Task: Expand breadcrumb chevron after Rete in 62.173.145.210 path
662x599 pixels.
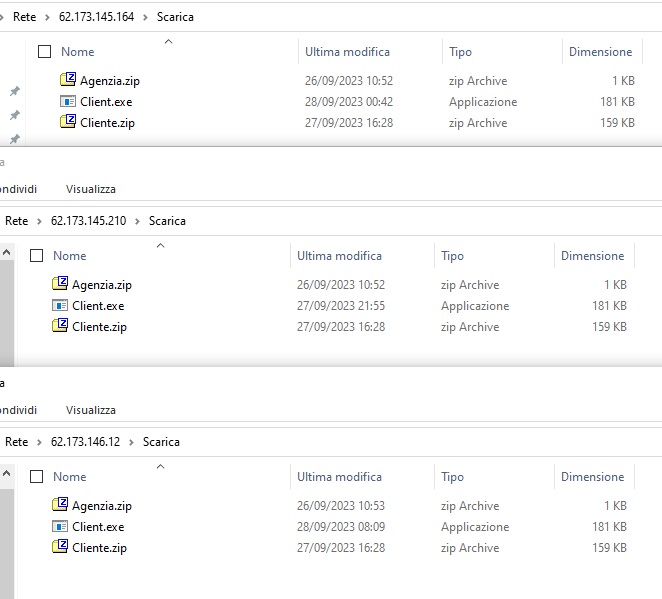Action: (x=39, y=221)
